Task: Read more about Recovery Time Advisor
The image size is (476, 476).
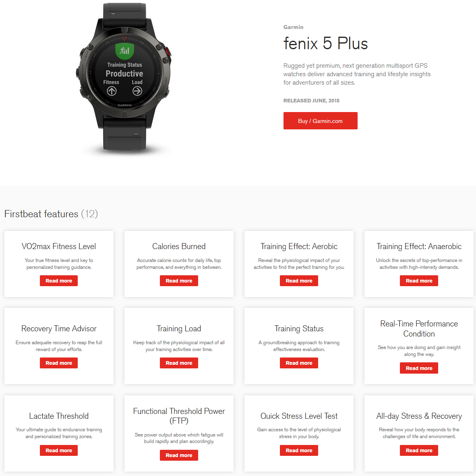Action: (58, 363)
